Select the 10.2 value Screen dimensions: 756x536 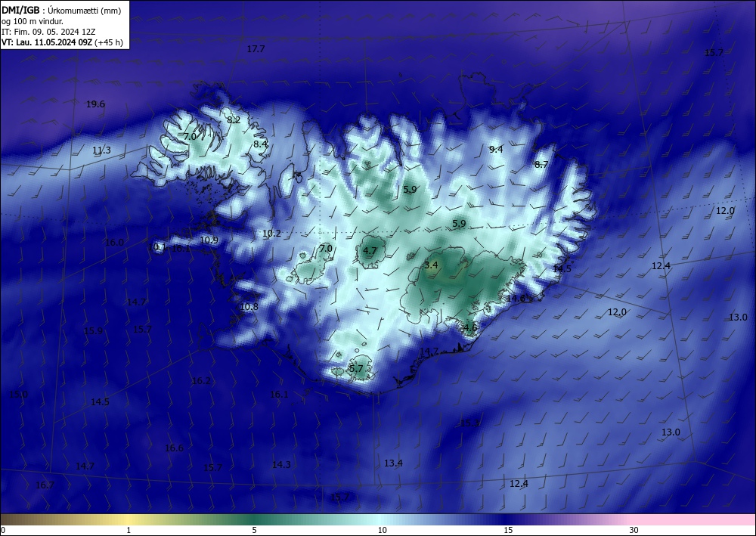(x=271, y=234)
